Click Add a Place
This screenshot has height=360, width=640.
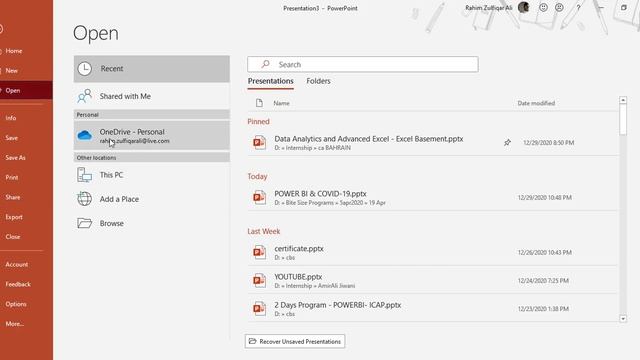tap(151, 199)
